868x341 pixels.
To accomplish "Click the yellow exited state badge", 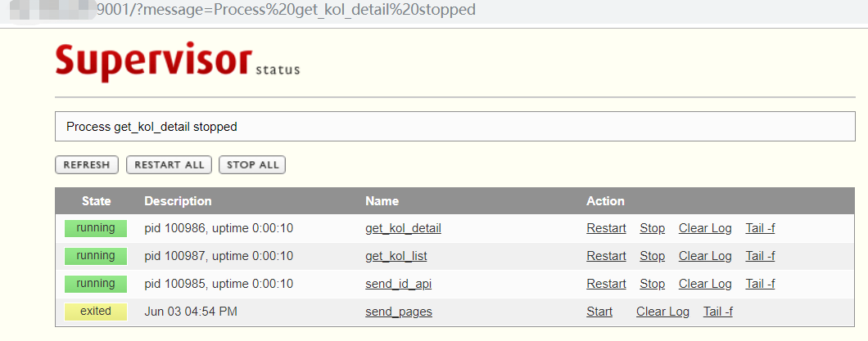I will coord(96,312).
